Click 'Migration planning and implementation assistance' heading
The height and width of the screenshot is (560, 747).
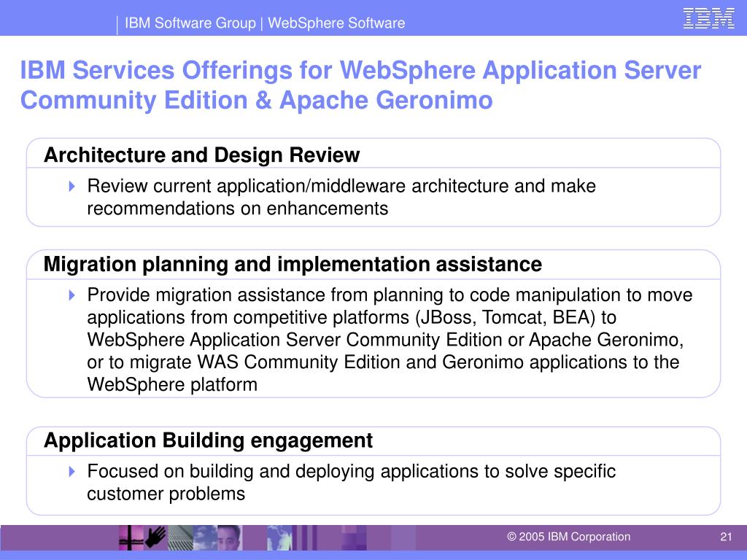293,264
